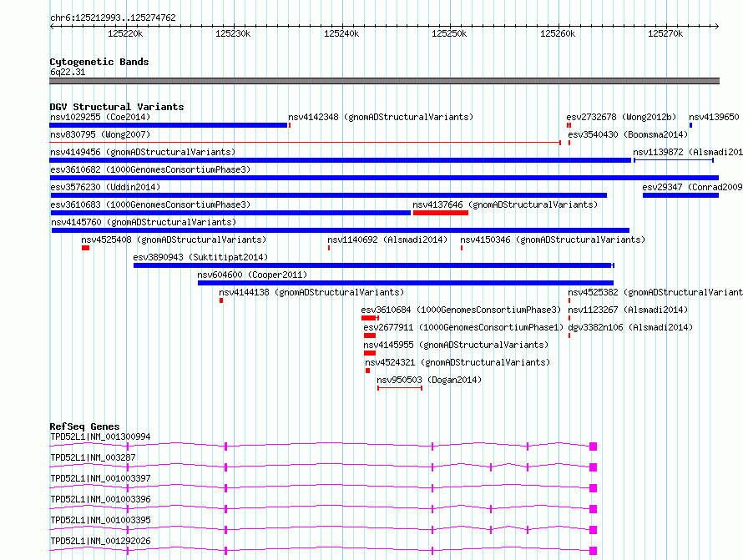
Task: Open TPD52L1|NM_001003396 transcript
Action: point(100,499)
